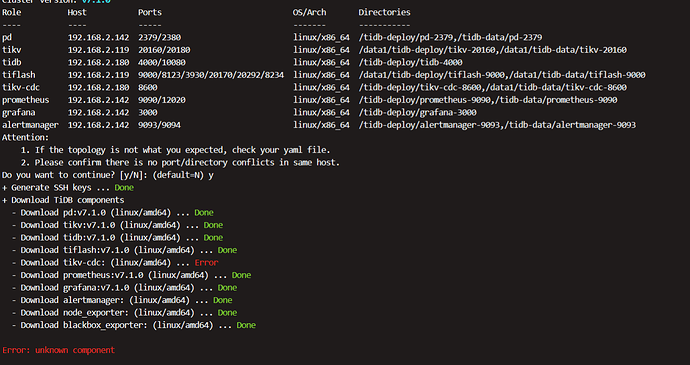Select the tikv-cdc role row name
Viewport: 690px width, 365px height.
[21, 87]
